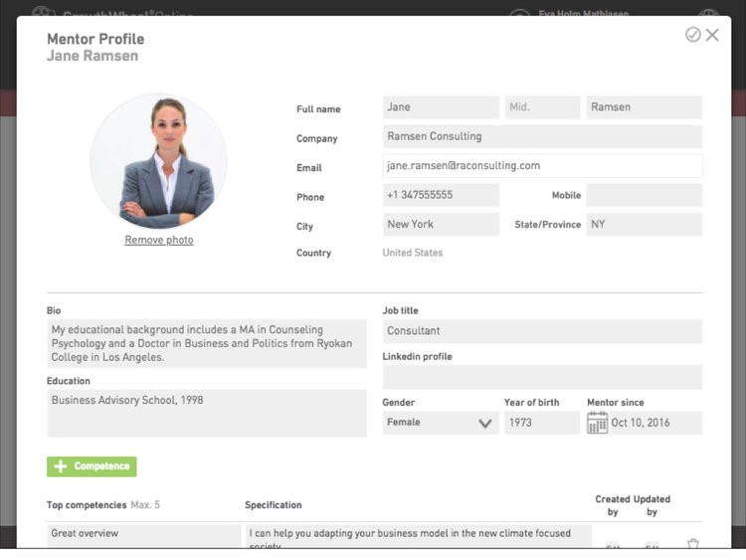Click the Mid. name field
Viewport: 746px width, 560px height.
(x=542, y=107)
